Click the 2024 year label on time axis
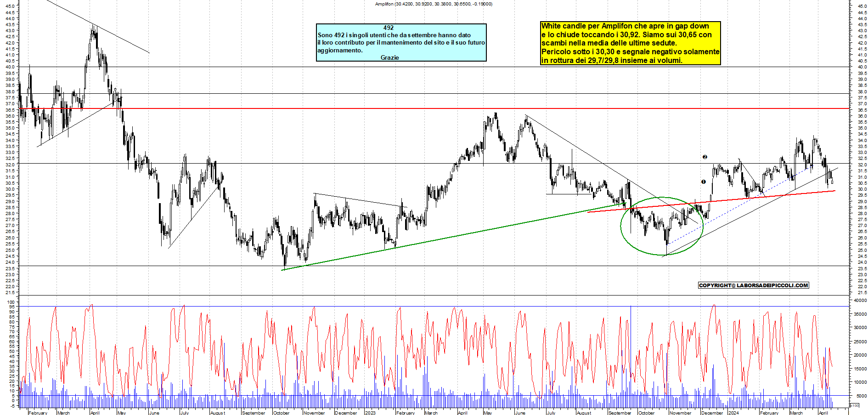Viewport: 868px width, 415px height. (733, 413)
